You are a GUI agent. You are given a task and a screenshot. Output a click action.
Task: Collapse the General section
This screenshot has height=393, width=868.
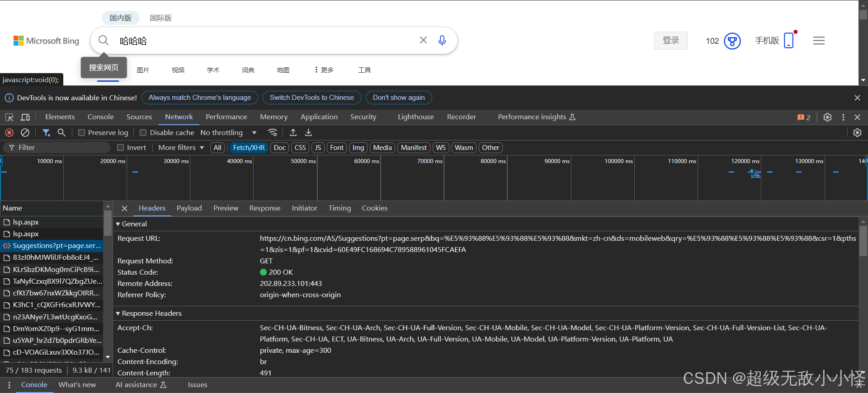132,224
